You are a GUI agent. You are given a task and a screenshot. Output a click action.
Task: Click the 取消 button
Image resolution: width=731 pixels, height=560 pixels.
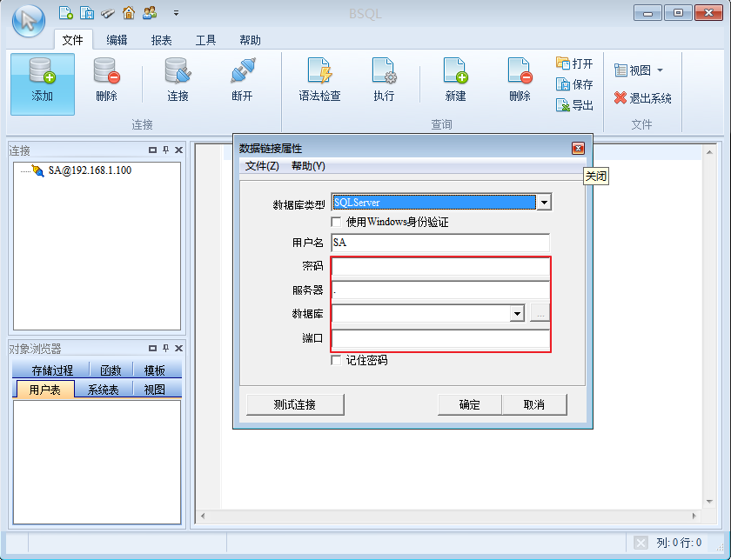(x=534, y=404)
